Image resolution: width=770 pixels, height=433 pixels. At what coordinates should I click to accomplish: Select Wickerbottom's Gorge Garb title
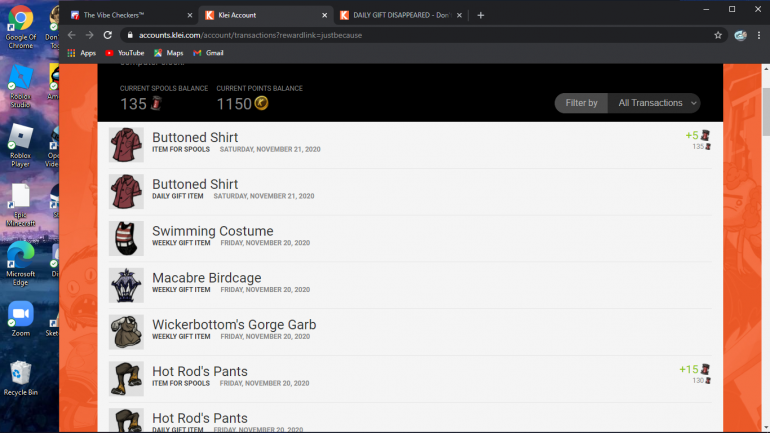pyautogui.click(x=234, y=325)
